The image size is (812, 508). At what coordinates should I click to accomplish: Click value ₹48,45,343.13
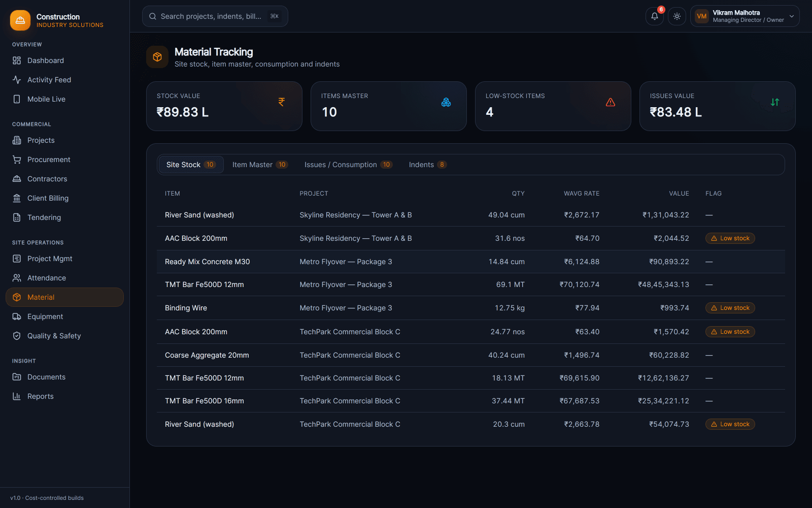[x=664, y=284]
